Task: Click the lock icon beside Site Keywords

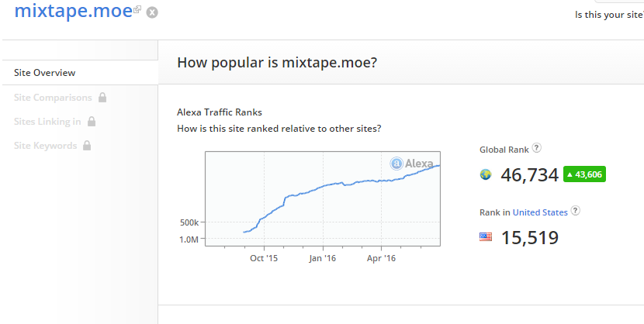Action: tap(87, 146)
